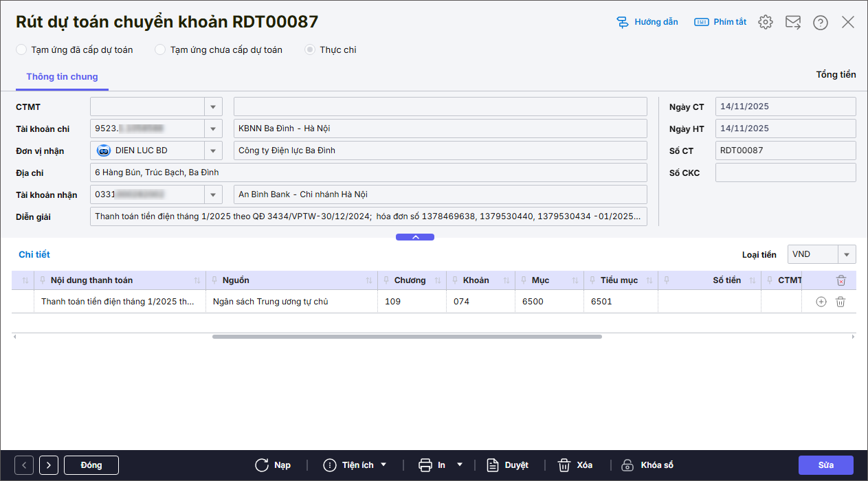
Task: Open the Loại tiền VND dropdown
Action: point(847,254)
